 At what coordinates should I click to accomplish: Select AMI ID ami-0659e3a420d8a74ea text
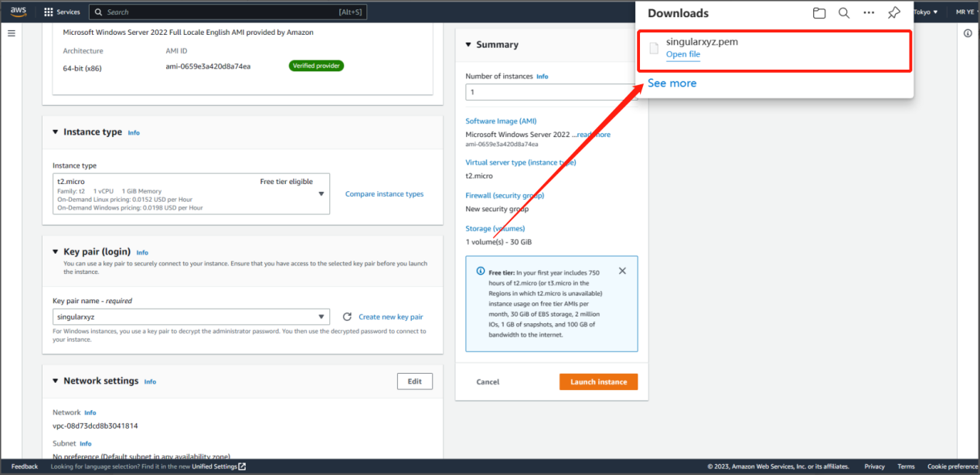(208, 67)
